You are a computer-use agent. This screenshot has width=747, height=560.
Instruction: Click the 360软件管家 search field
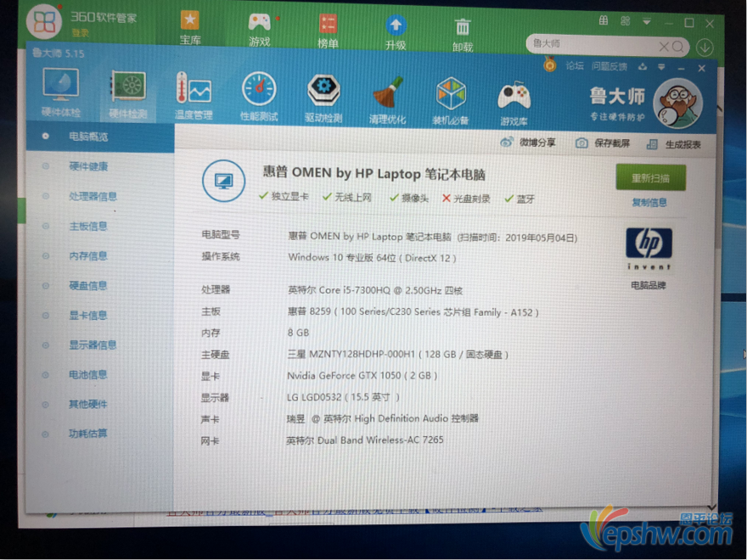(x=593, y=45)
